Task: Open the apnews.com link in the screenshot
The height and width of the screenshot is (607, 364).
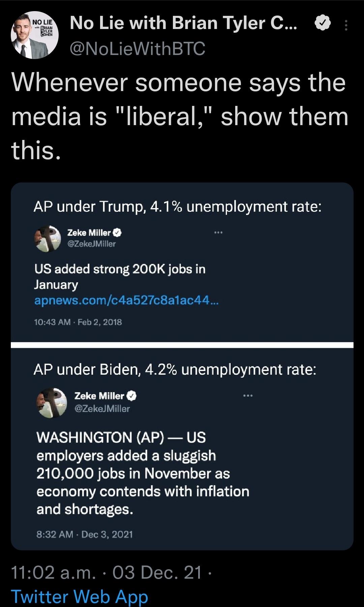Action: tap(126, 300)
